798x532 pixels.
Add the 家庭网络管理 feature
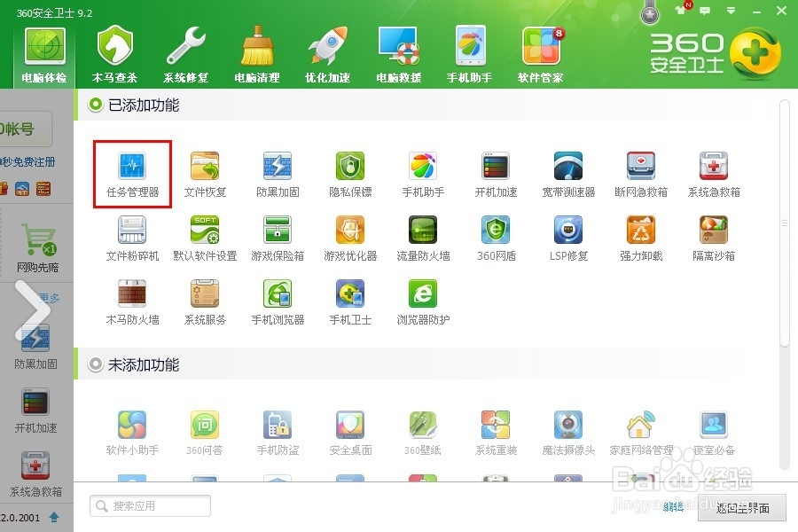(x=641, y=433)
